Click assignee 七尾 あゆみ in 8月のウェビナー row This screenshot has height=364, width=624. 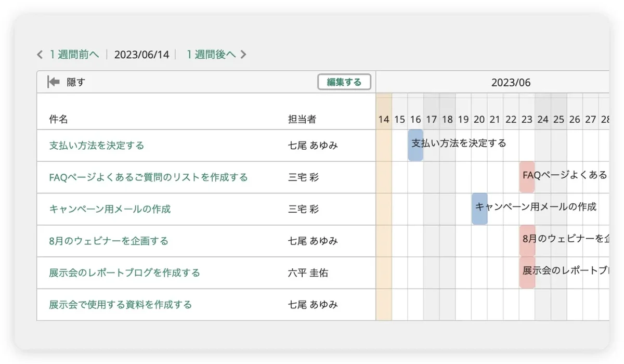click(x=313, y=241)
